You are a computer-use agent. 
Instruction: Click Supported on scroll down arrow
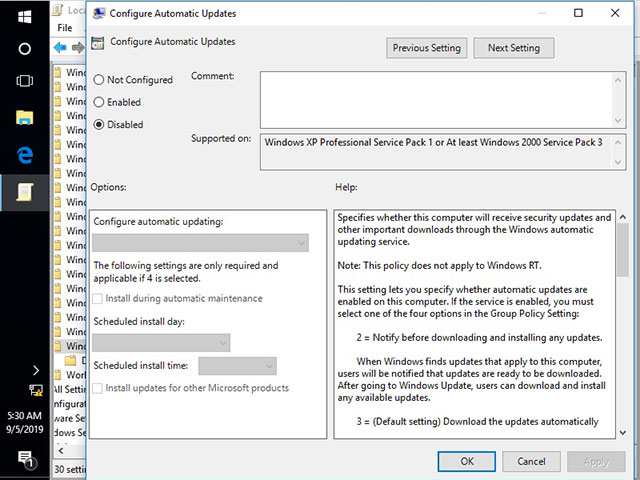point(618,162)
